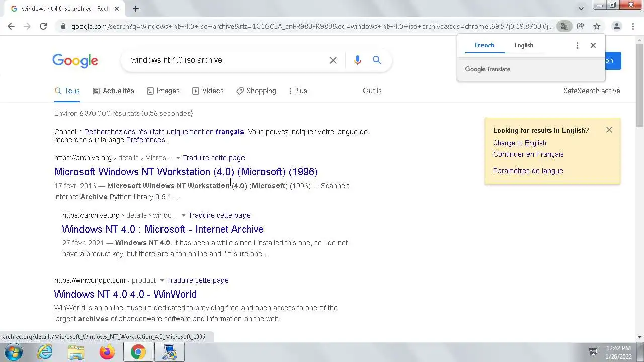
Task: Switch to Actualités tab
Action: (x=113, y=91)
